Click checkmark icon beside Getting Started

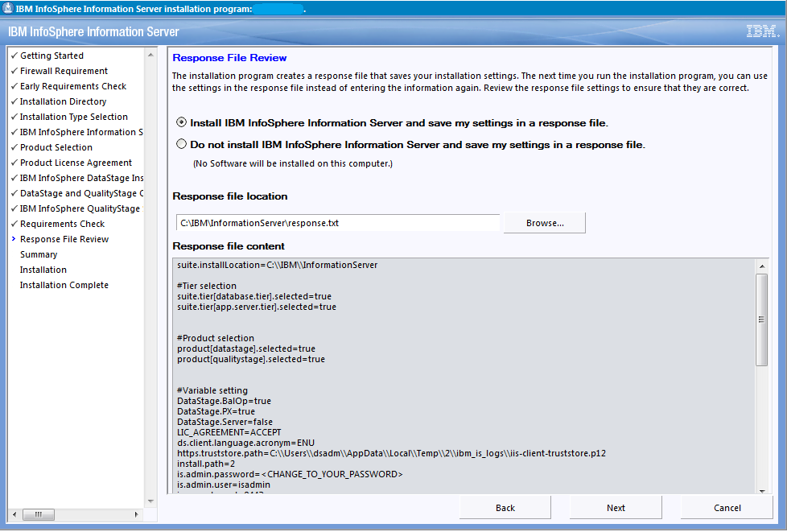tap(14, 56)
